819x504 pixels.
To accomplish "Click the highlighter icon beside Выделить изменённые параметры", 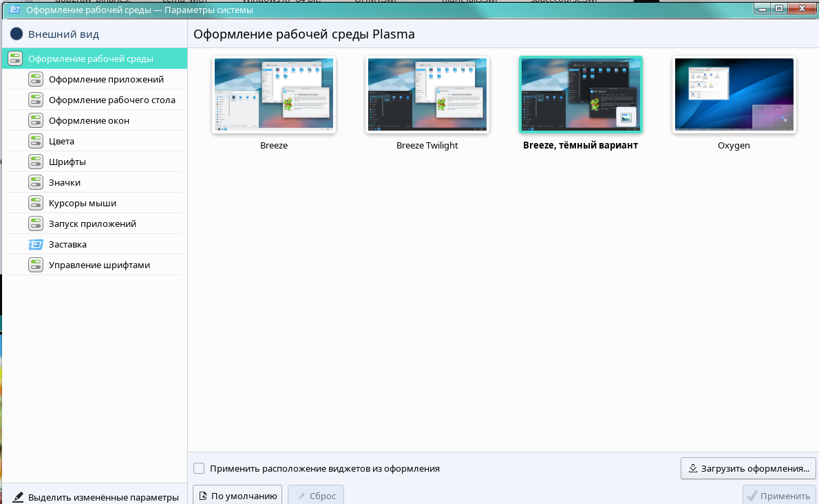I will point(17,497).
